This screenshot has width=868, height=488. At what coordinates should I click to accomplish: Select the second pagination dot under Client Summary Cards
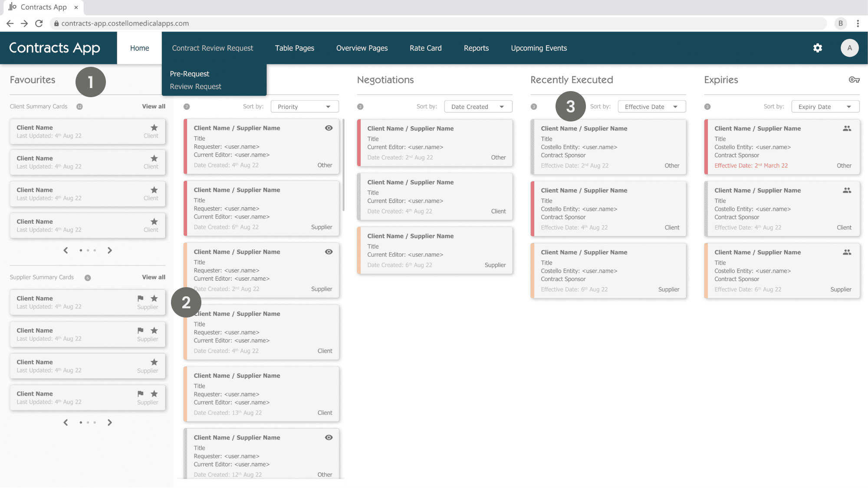coord(88,250)
